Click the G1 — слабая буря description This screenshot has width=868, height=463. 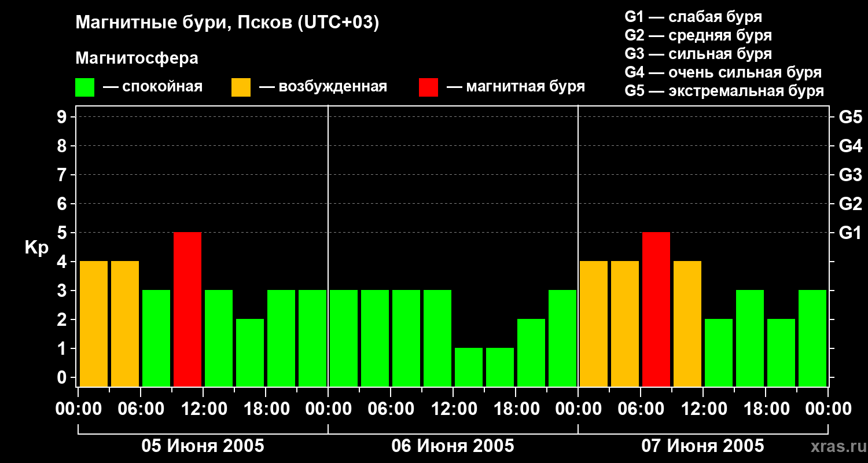[x=693, y=17]
